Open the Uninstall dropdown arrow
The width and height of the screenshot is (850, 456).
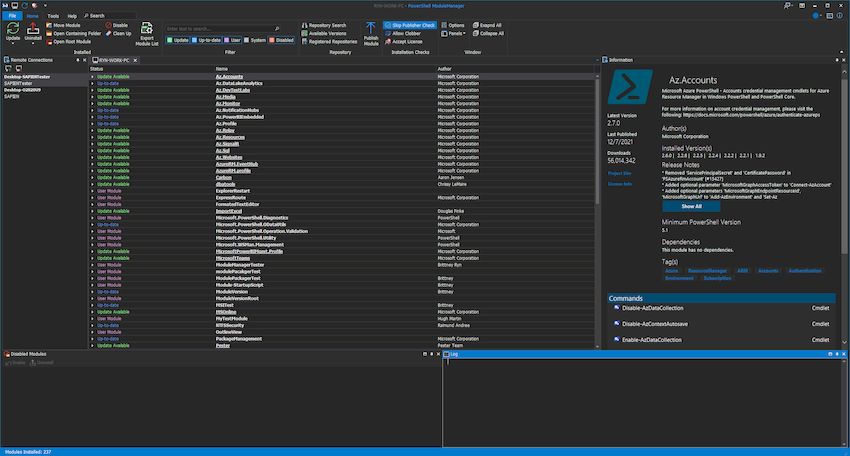[32, 43]
